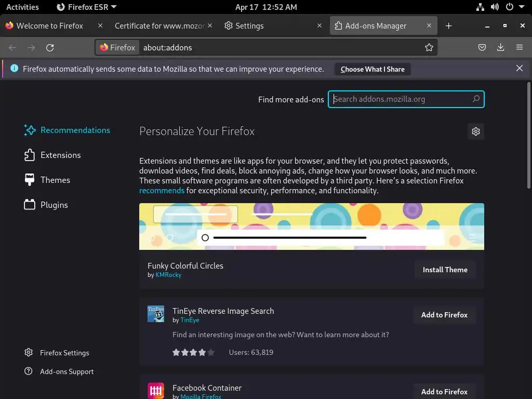
Task: Add TinEye Reverse Image Search to Firefox
Action: click(x=444, y=315)
